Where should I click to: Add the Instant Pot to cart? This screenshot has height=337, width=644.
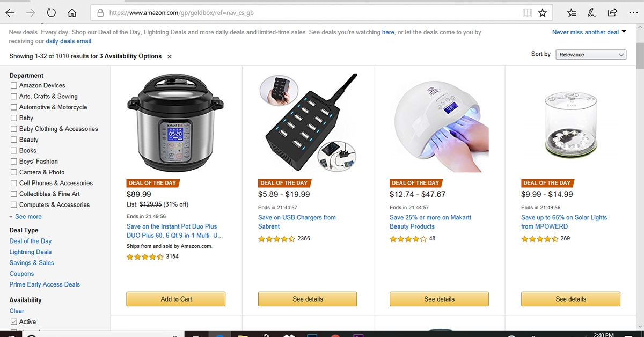tap(176, 299)
